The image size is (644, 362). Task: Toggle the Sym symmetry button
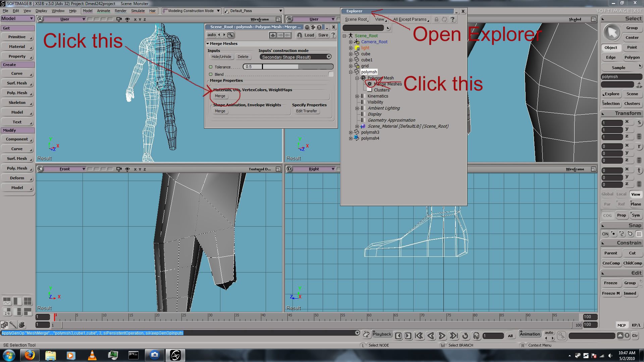636,215
